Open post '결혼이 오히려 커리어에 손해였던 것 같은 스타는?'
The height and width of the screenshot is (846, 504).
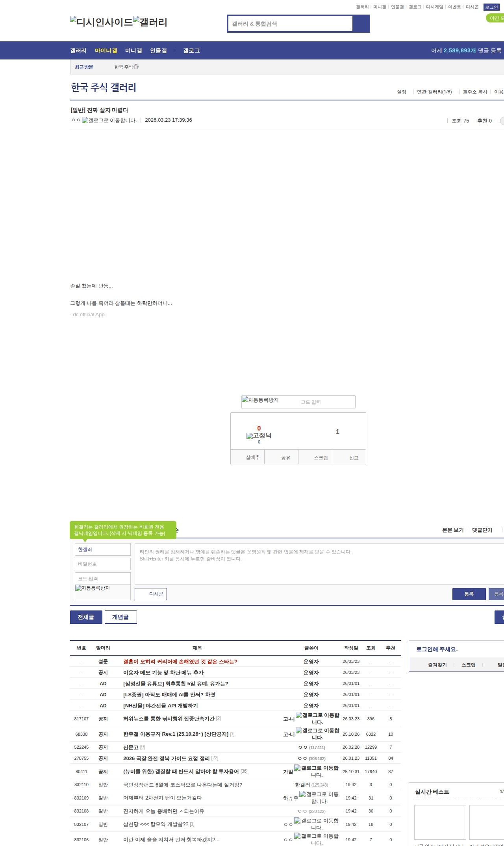pos(180,662)
